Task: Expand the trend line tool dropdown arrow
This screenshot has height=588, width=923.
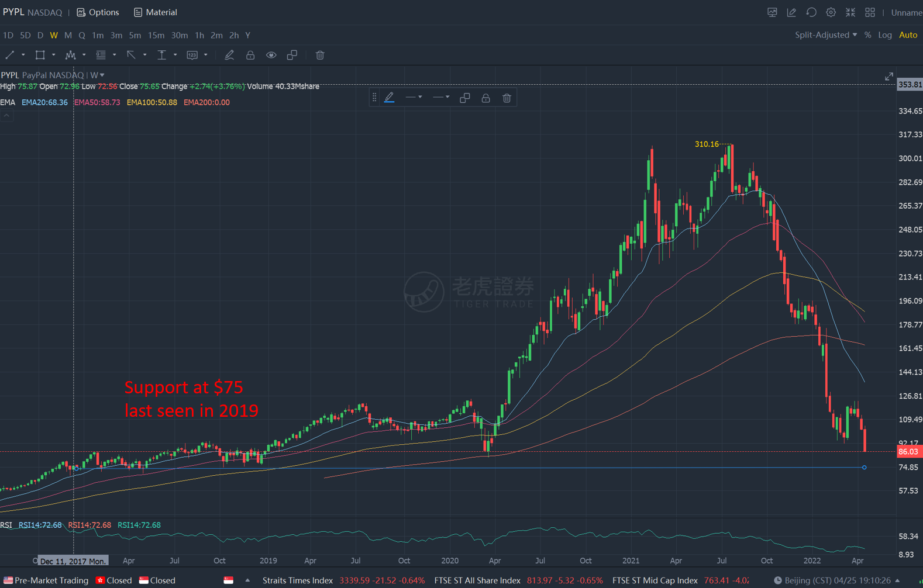Action: pos(23,55)
